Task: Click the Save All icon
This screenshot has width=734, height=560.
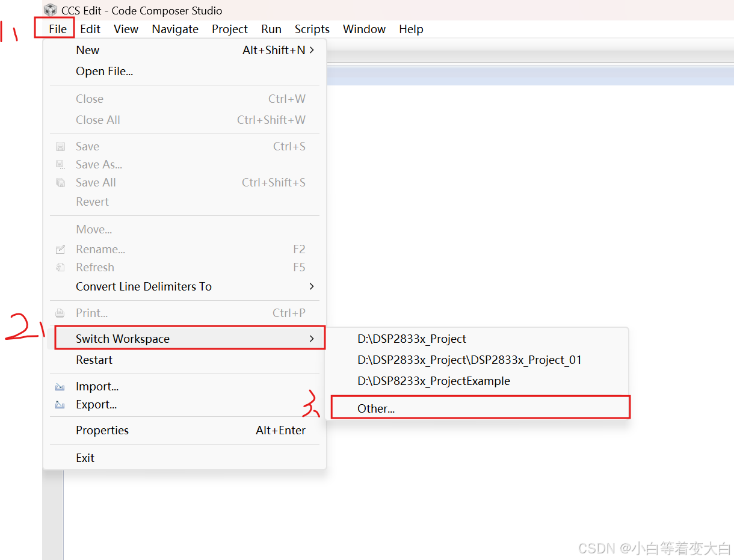Action: (60, 183)
